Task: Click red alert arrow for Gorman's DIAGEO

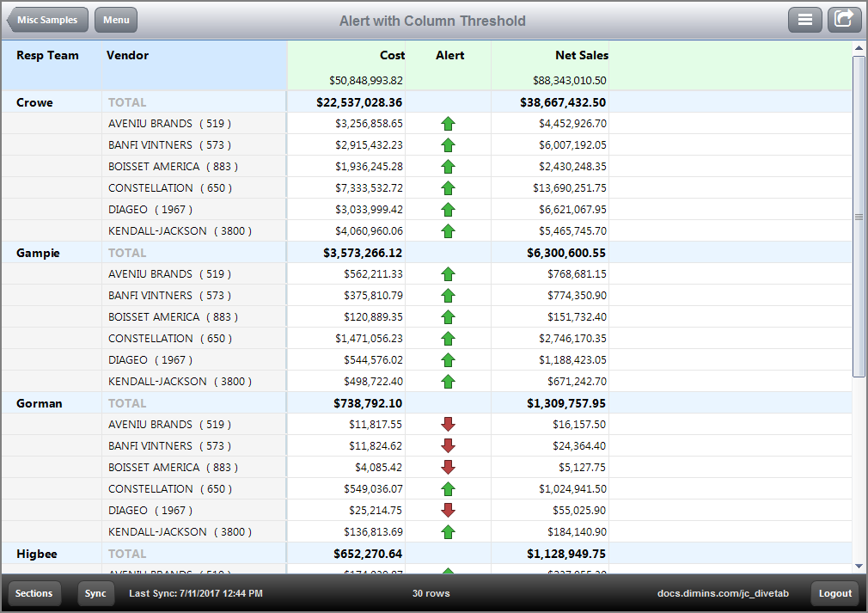Action: coord(448,510)
